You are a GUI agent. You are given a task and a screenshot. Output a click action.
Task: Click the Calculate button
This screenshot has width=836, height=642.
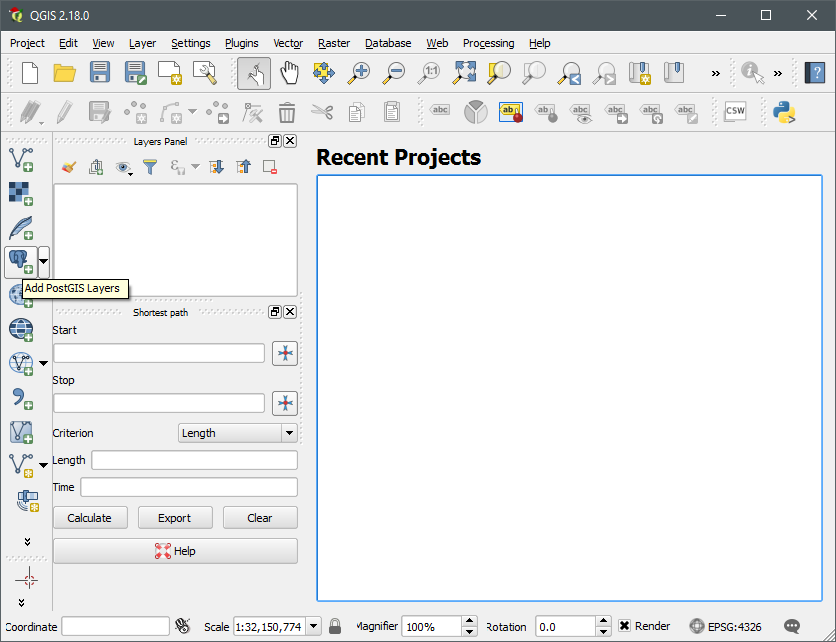pos(90,518)
